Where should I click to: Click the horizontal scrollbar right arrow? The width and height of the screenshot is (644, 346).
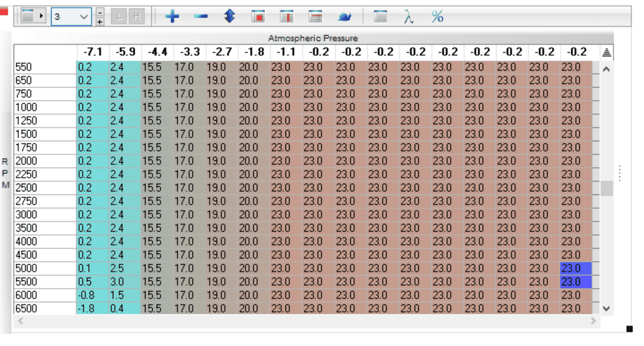593,321
